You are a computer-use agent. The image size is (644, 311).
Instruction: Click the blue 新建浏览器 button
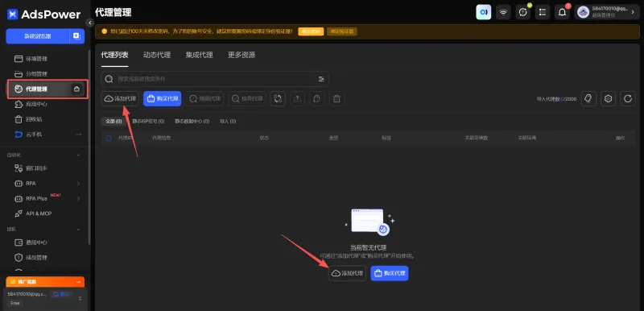[x=38, y=36]
